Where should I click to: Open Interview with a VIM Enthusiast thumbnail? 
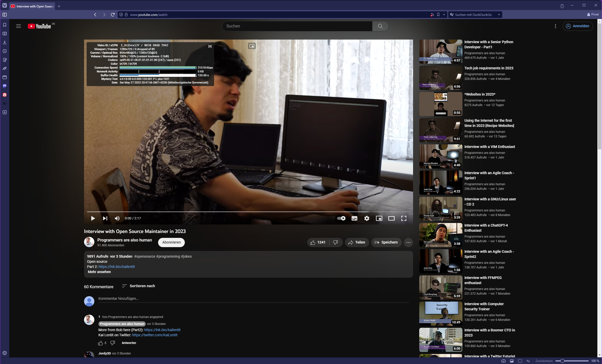point(441,156)
